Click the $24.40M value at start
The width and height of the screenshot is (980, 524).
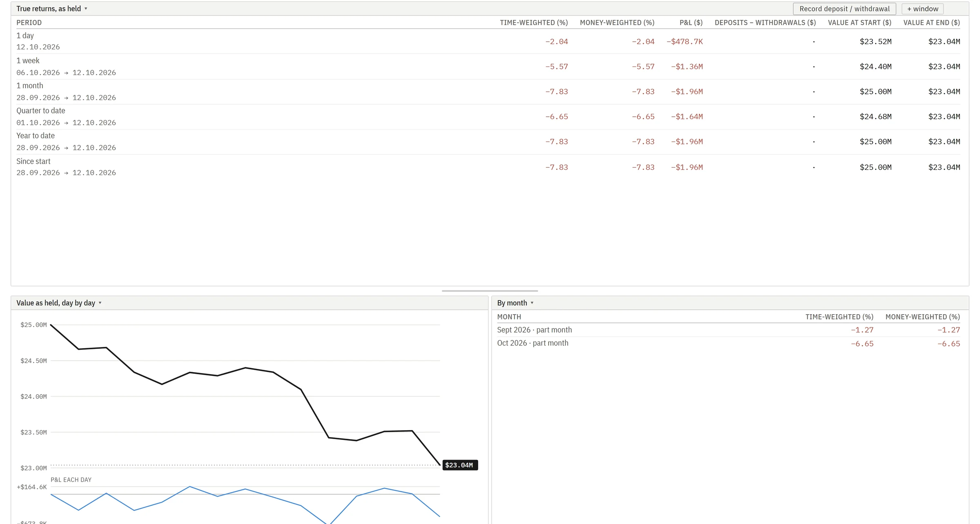(875, 67)
